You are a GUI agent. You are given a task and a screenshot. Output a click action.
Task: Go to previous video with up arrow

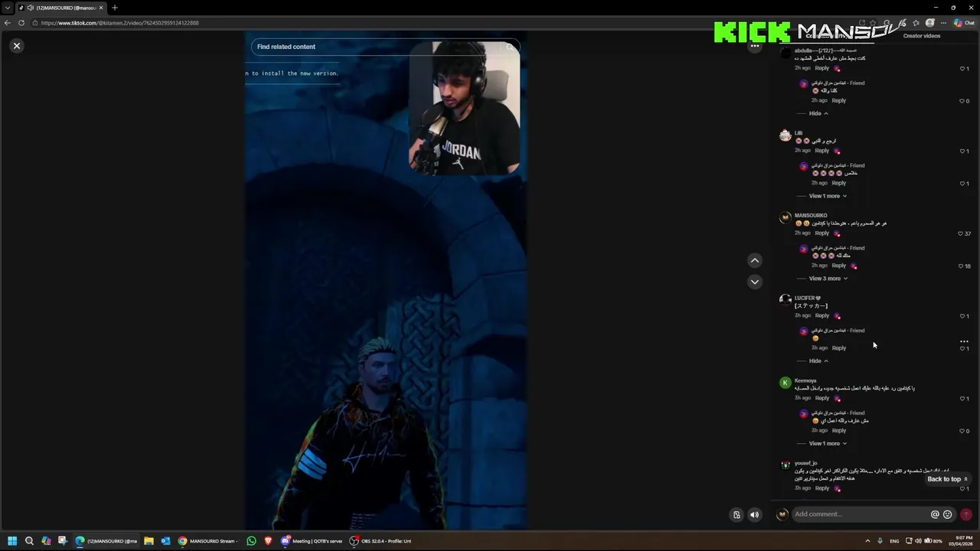pos(754,260)
